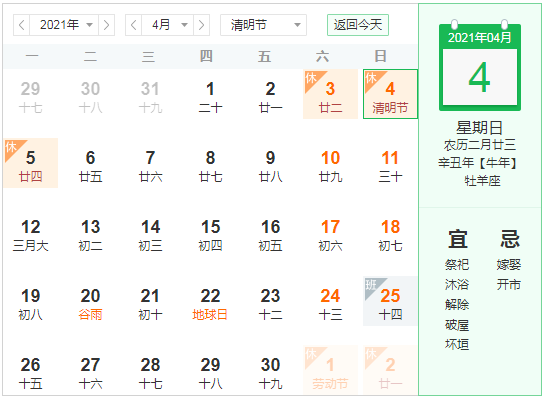The image size is (545, 398).
Task: Select April 2 (廿一)
Action: (270, 94)
